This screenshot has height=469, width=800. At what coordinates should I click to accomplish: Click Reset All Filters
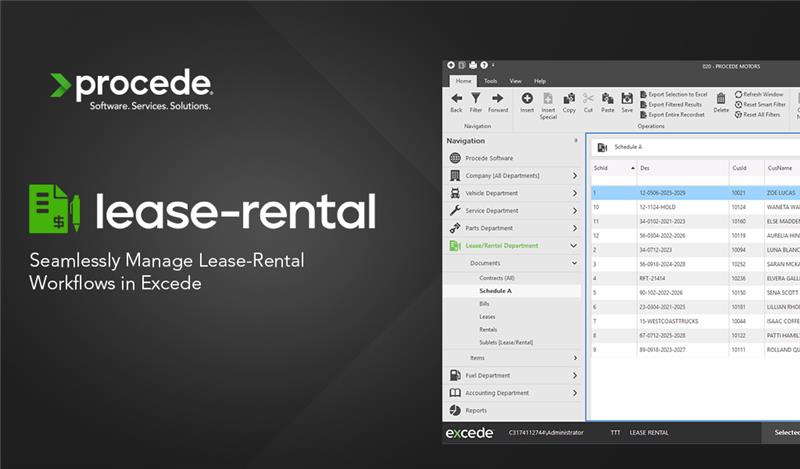coord(757,115)
